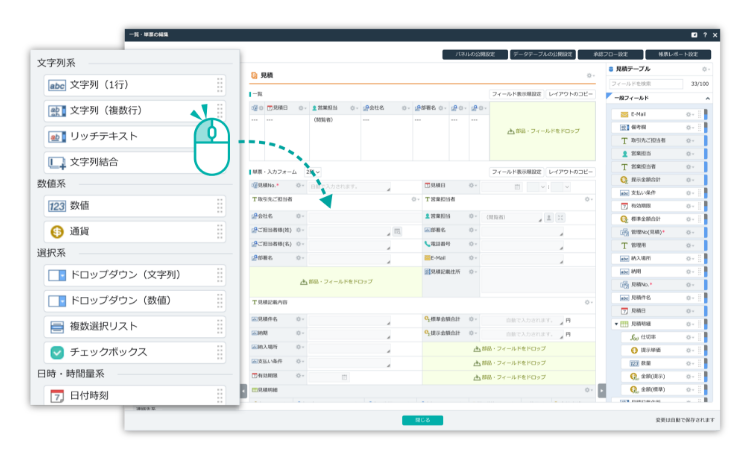This screenshot has width=750, height=464.
Task: Select the 文字列(1行) field type icon
Action: tap(56, 85)
